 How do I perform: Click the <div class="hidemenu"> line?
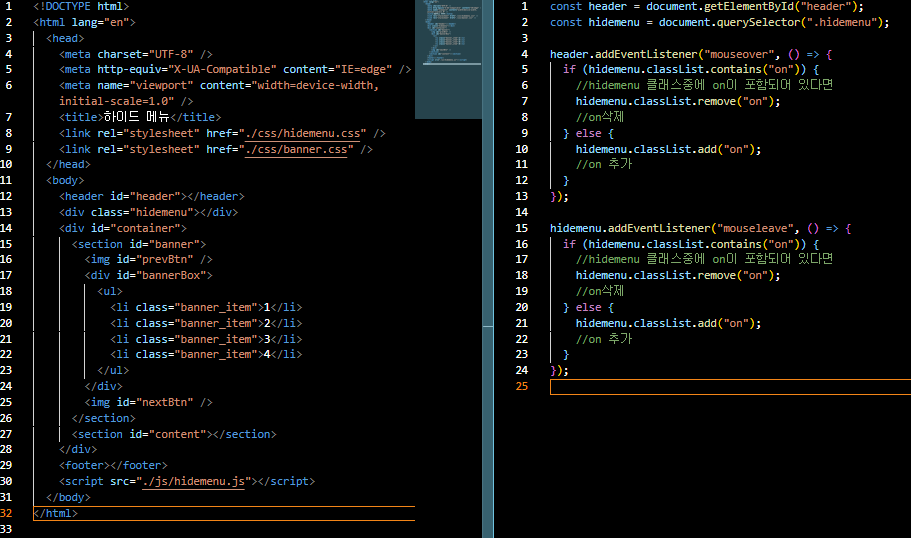point(148,212)
